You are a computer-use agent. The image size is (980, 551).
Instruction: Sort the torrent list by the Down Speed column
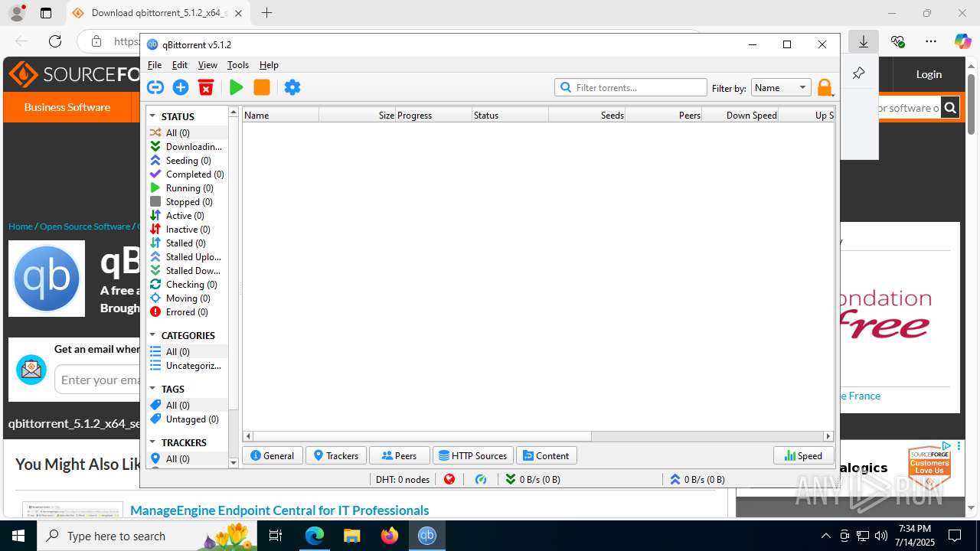[x=740, y=115]
